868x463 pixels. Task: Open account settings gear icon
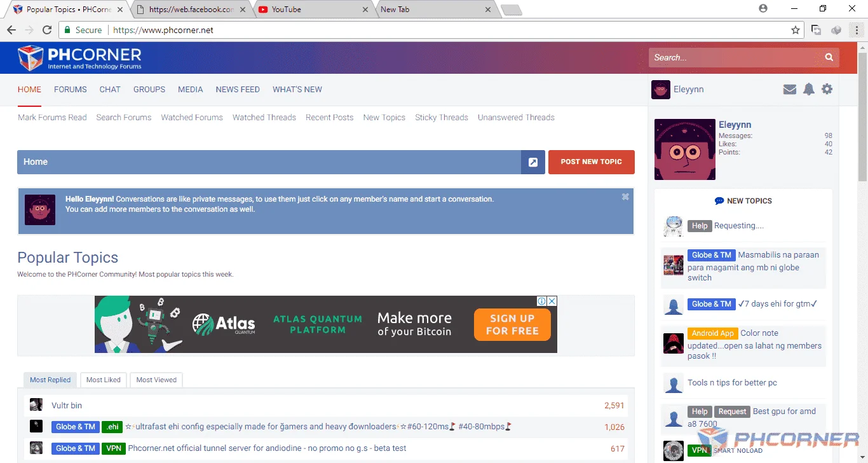[827, 90]
